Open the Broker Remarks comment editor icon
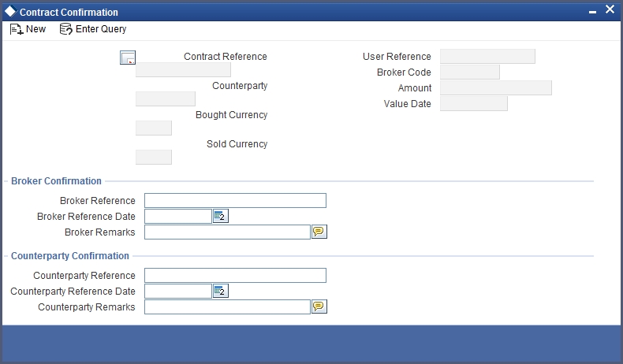The width and height of the screenshot is (623, 364). coord(319,232)
